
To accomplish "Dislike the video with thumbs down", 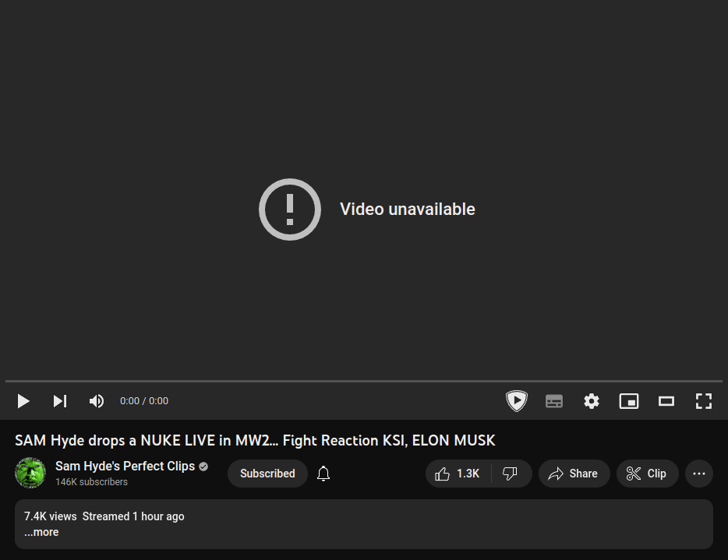I will (x=511, y=474).
